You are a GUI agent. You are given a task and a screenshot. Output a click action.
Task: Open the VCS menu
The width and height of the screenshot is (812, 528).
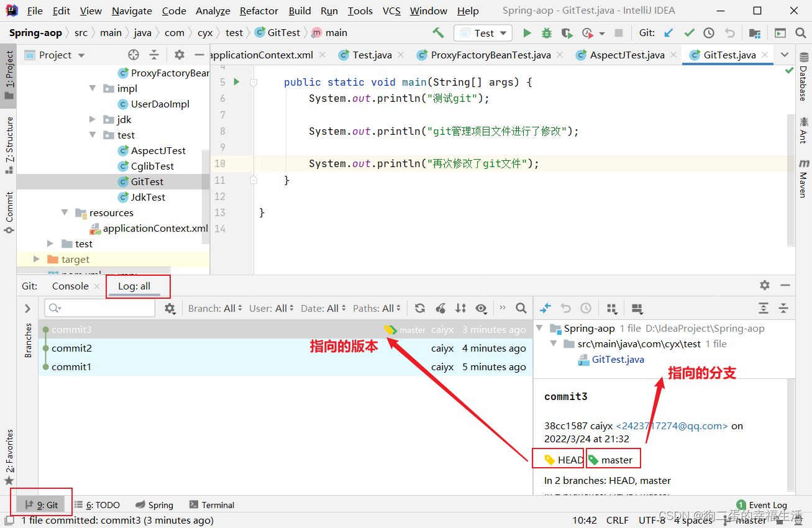tap(391, 11)
